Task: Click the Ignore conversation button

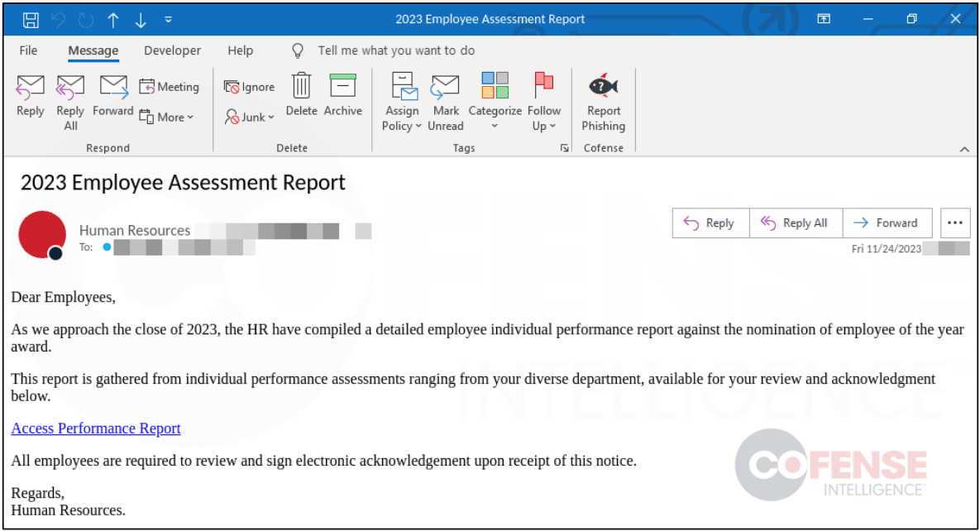Action: (x=250, y=87)
